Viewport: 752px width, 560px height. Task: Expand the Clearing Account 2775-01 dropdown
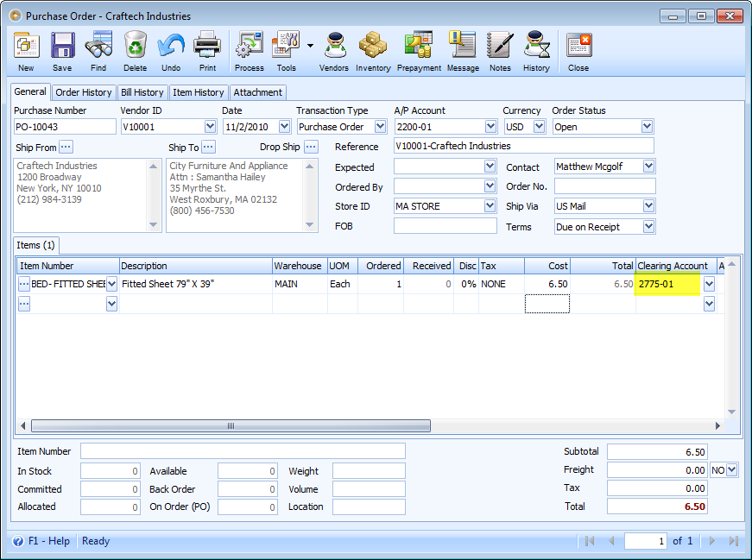pos(710,285)
